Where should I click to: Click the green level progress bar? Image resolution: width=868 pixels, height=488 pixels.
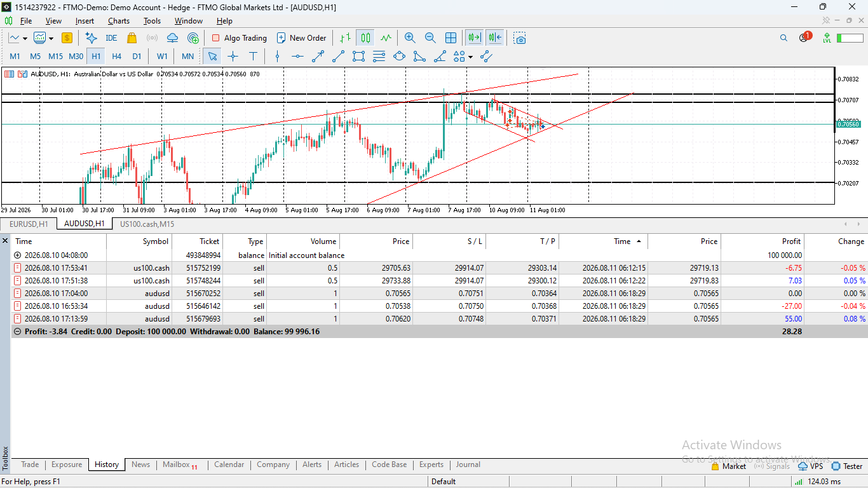tap(850, 38)
